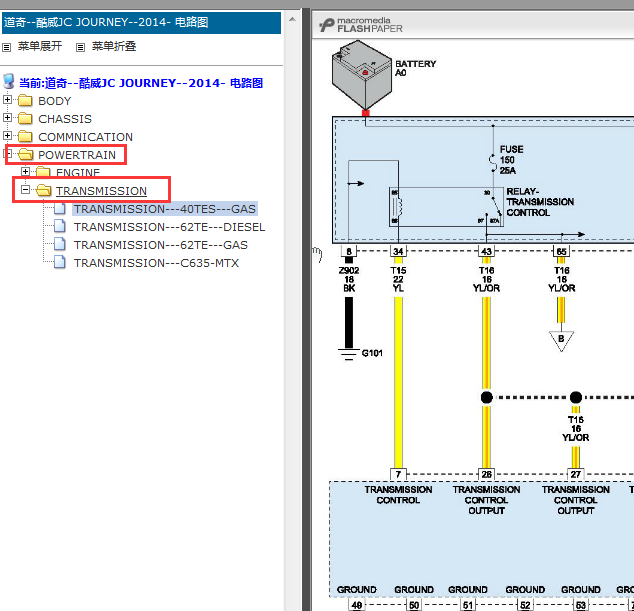Click the Macromedia FlashPaper logo

point(361,25)
